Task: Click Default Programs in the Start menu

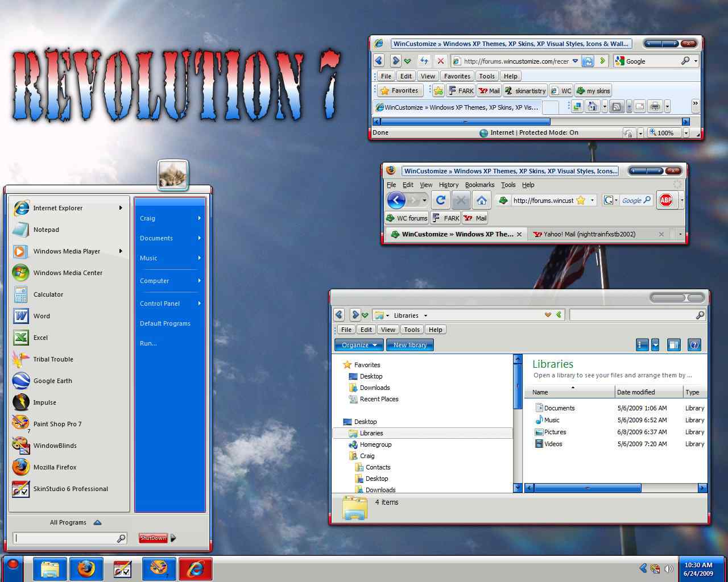Action: 165,323
